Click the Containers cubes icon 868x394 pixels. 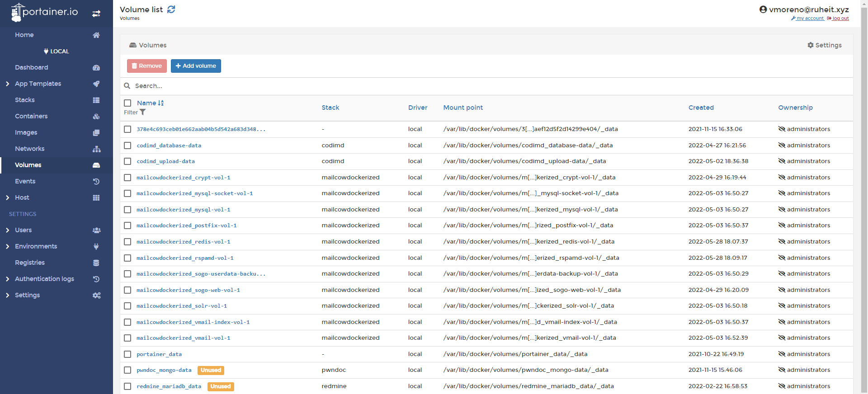pyautogui.click(x=96, y=117)
